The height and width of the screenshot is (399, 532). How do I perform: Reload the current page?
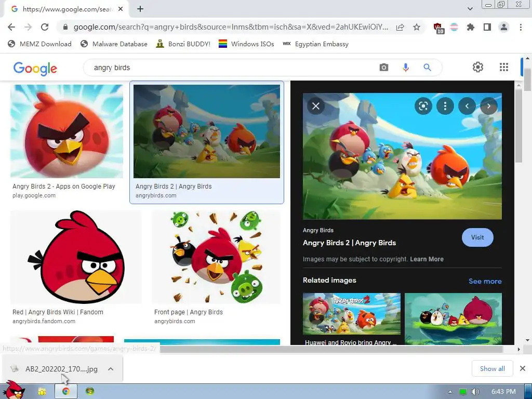45,27
